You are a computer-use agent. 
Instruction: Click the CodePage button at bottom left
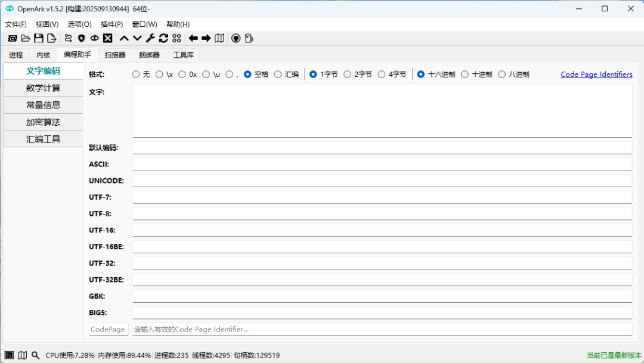108,328
